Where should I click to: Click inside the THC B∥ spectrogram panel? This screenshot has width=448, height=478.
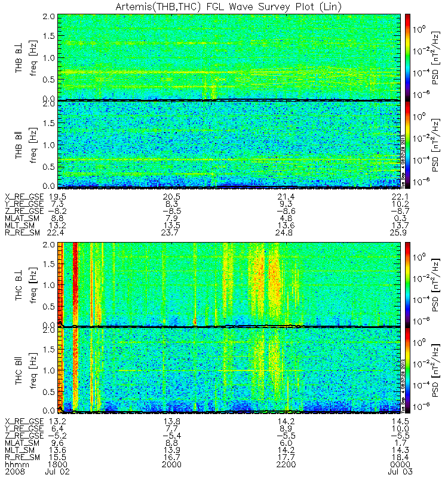229,370
